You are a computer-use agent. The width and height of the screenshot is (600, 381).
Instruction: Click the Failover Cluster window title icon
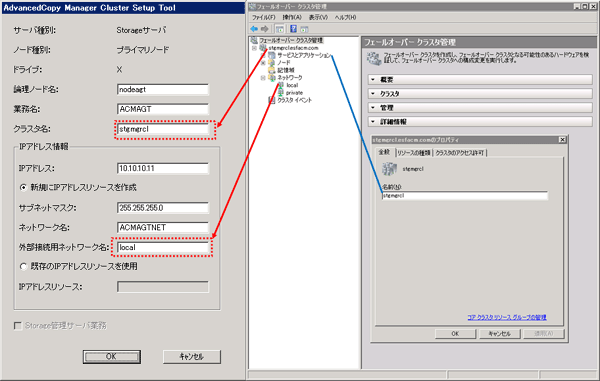253,7
